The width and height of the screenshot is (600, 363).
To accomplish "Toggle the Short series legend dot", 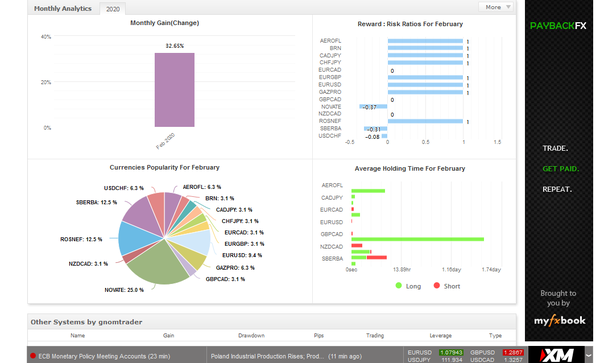I will [x=437, y=285].
